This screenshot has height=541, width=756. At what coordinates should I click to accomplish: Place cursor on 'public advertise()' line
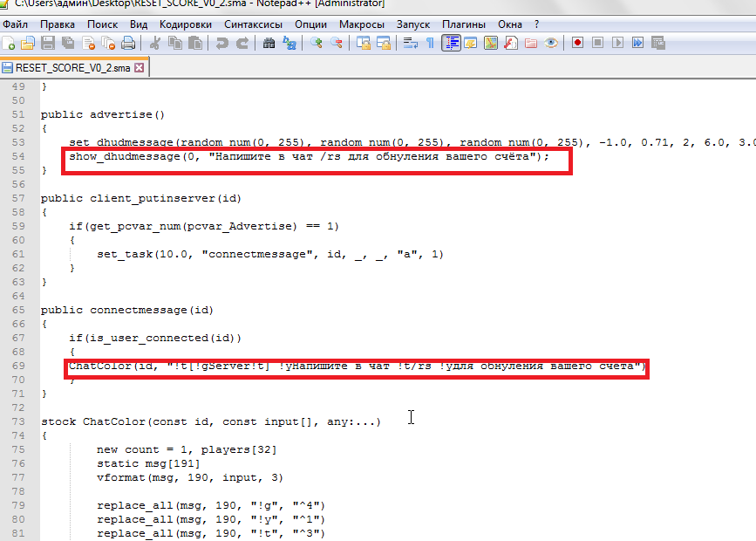click(x=103, y=114)
